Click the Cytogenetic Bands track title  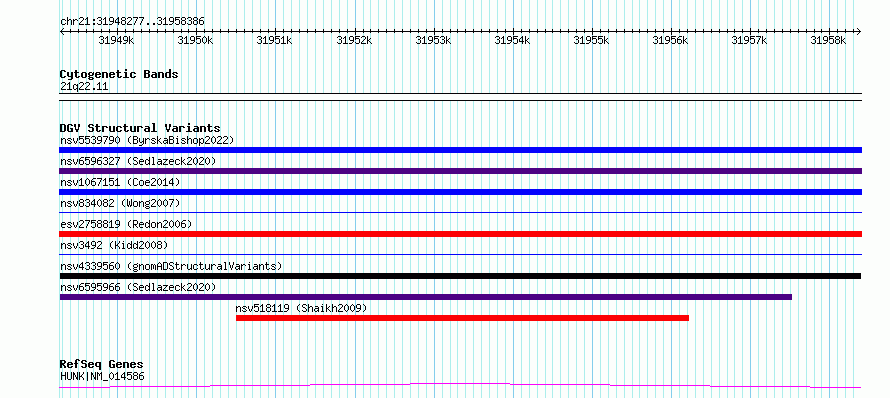[x=119, y=74]
